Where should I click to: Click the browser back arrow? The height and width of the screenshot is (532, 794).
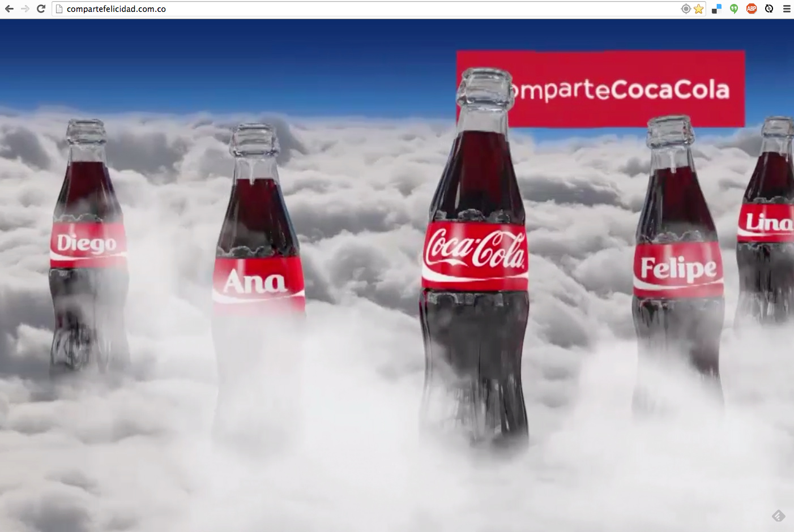(x=9, y=8)
